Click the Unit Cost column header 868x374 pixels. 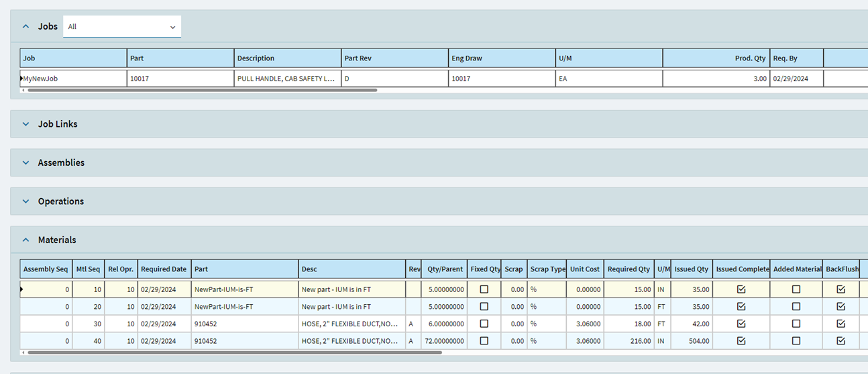click(x=584, y=269)
